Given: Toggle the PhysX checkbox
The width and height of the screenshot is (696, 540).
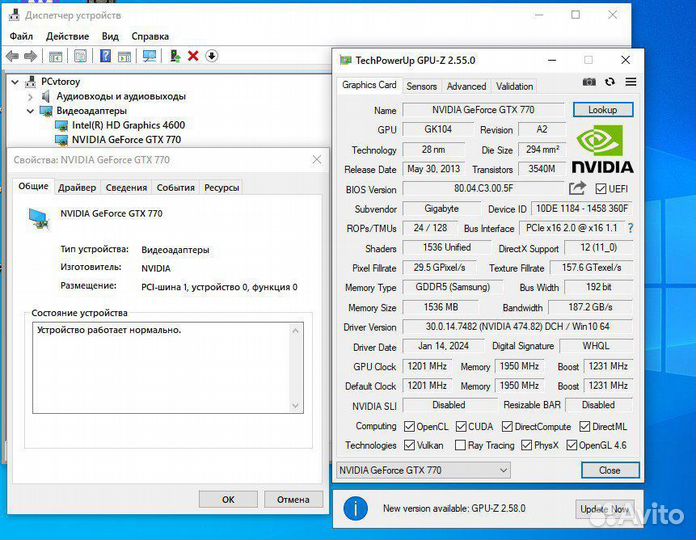Looking at the screenshot, I should (526, 445).
